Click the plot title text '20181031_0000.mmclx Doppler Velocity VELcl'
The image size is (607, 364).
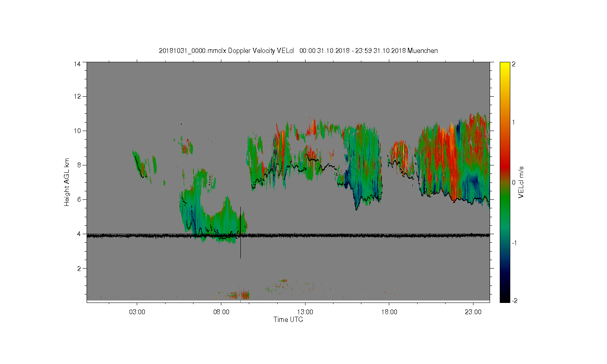226,51
